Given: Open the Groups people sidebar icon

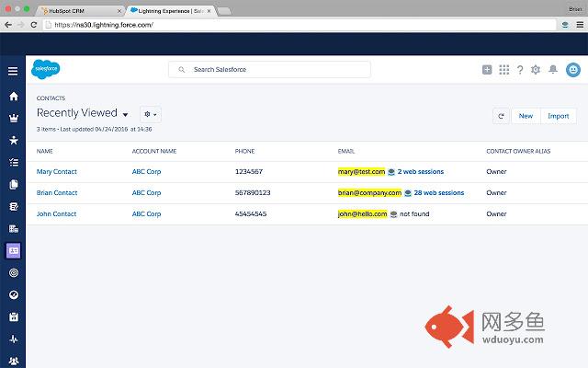Looking at the screenshot, I should pos(14,361).
